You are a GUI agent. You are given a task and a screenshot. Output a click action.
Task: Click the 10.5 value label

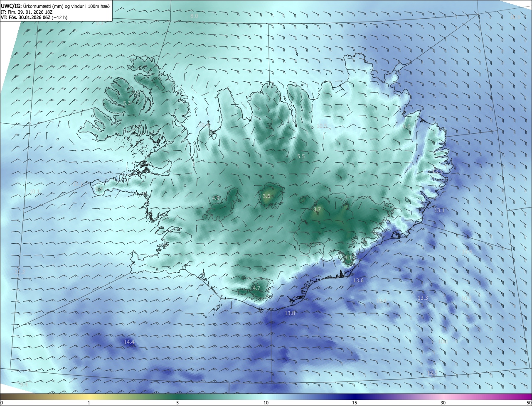click(322, 126)
